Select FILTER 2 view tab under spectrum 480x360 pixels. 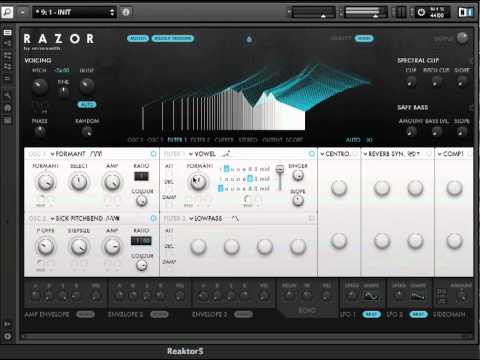(200, 140)
